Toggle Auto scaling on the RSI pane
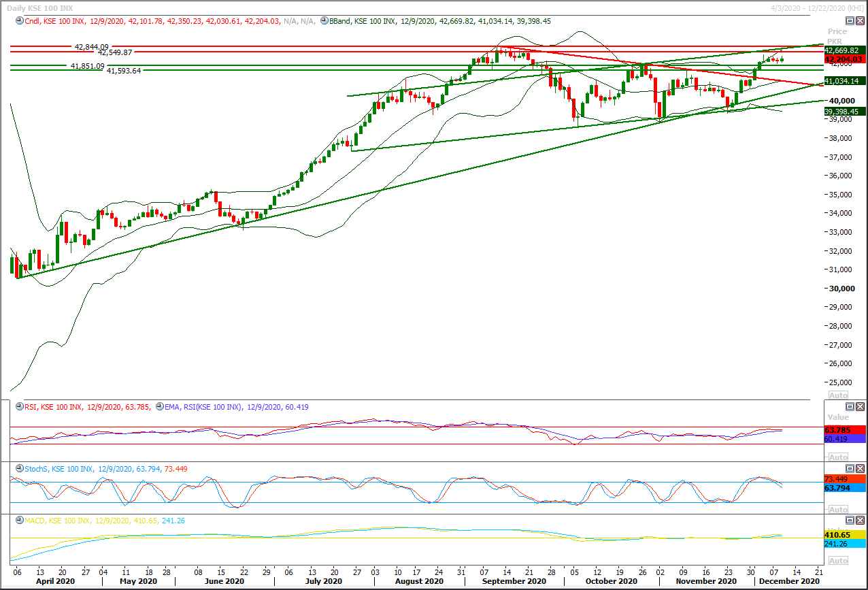This screenshot has height=590, width=868. [839, 457]
